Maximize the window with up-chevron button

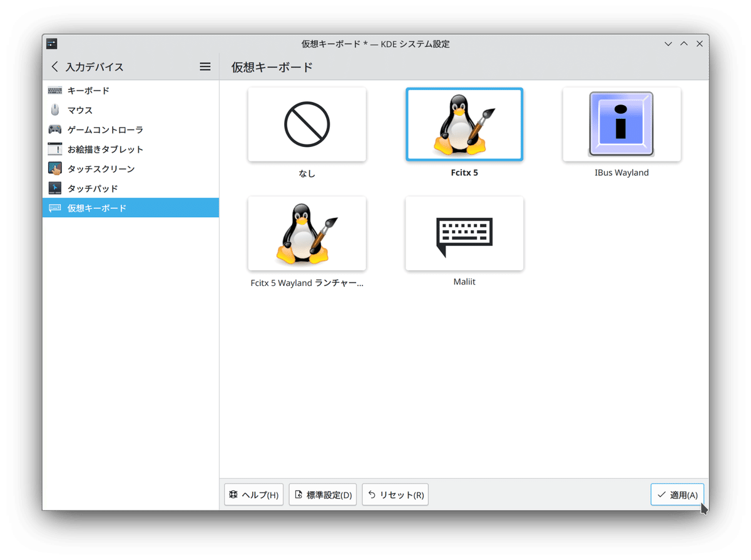[684, 44]
